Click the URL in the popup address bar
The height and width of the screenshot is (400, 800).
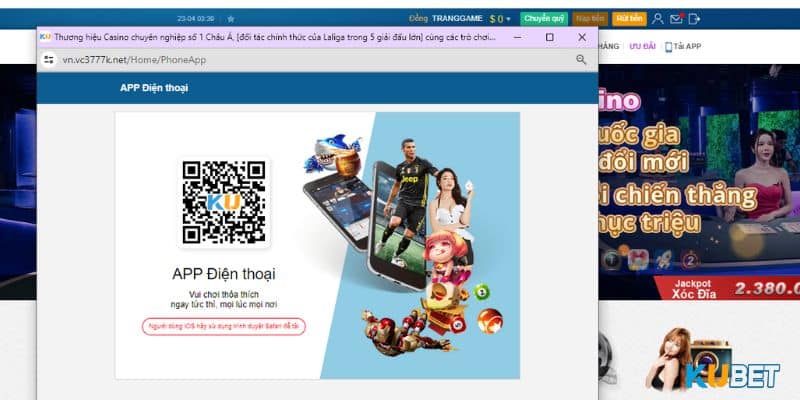134,60
